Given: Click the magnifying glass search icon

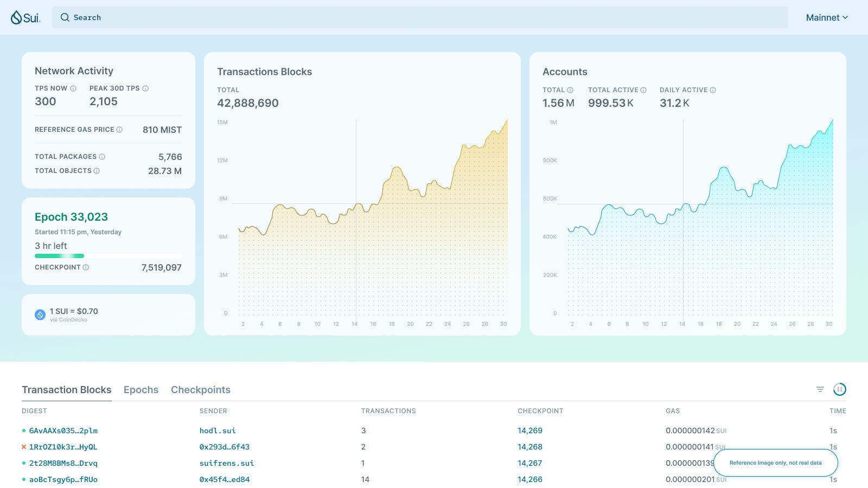Looking at the screenshot, I should click(66, 17).
